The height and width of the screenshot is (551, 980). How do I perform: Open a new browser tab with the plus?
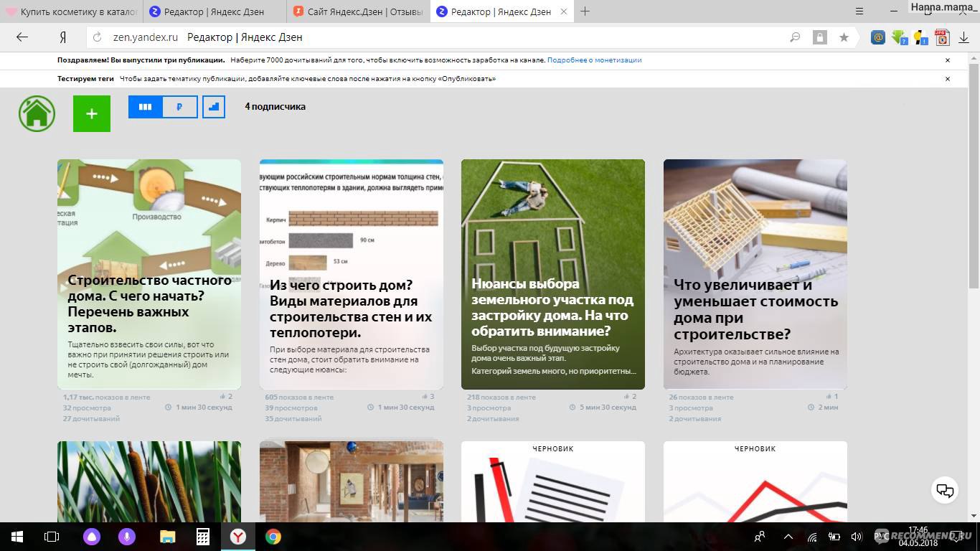[x=585, y=11]
